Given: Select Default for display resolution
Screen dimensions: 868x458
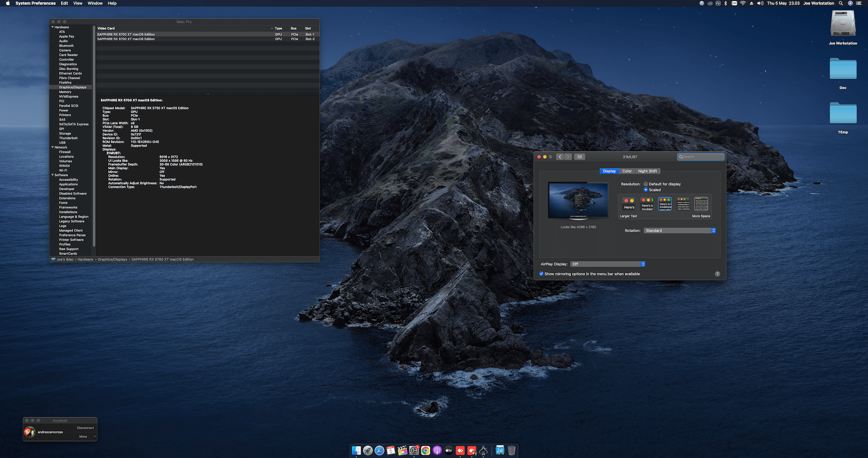Looking at the screenshot, I should coord(646,184).
